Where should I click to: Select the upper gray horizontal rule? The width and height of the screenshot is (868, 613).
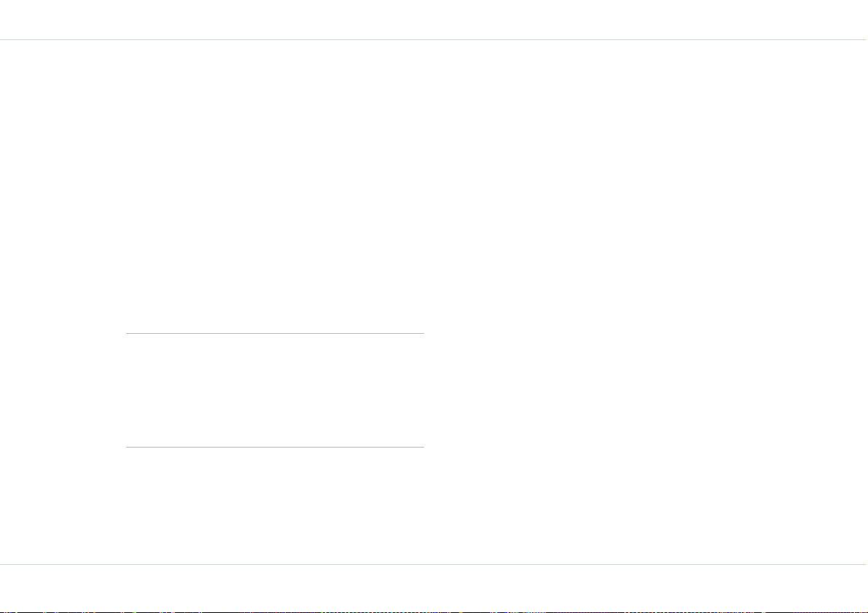coord(275,333)
